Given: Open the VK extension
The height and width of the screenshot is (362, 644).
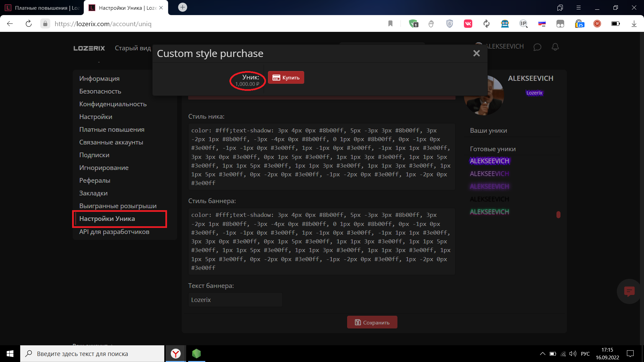Looking at the screenshot, I should pyautogui.click(x=468, y=24).
